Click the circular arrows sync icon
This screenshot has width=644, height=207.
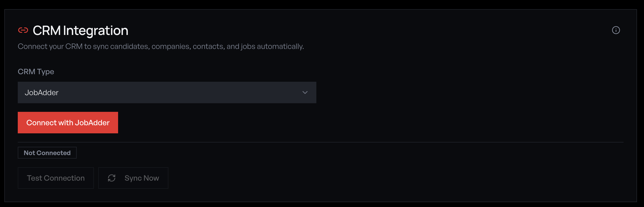tap(112, 178)
